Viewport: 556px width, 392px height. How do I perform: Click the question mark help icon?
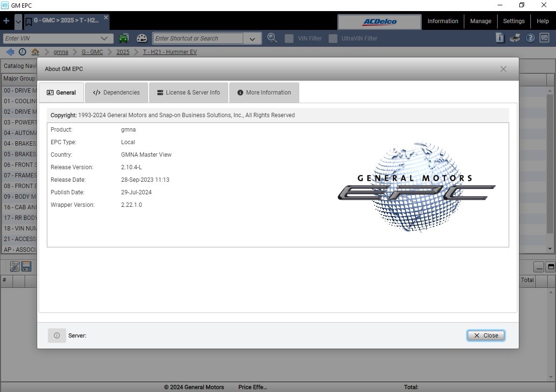530,38
